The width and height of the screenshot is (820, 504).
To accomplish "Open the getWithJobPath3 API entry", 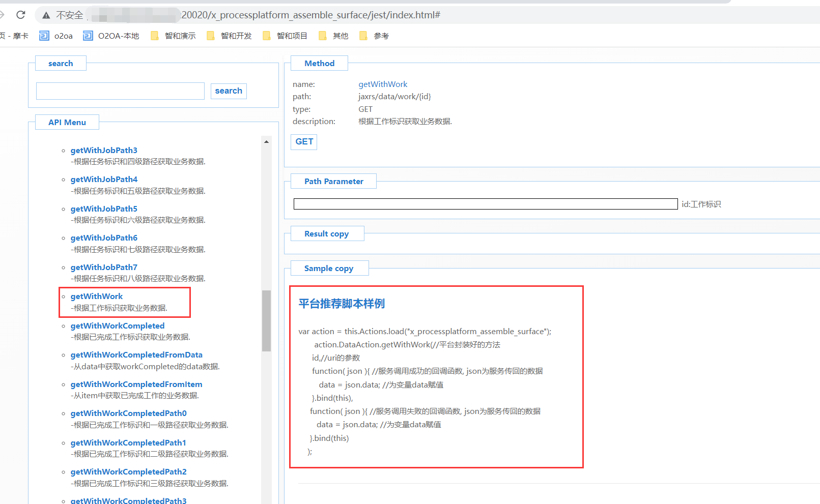I will coord(104,151).
